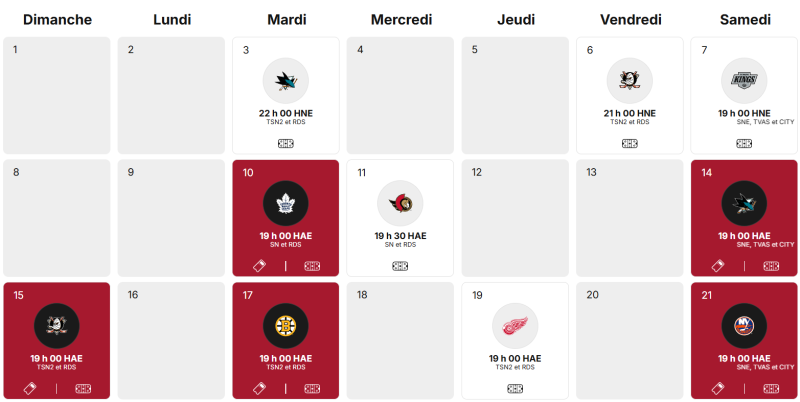Open the Toronto Maple Leafs game on the 10th
This screenshot has width=800, height=402.
[286, 203]
